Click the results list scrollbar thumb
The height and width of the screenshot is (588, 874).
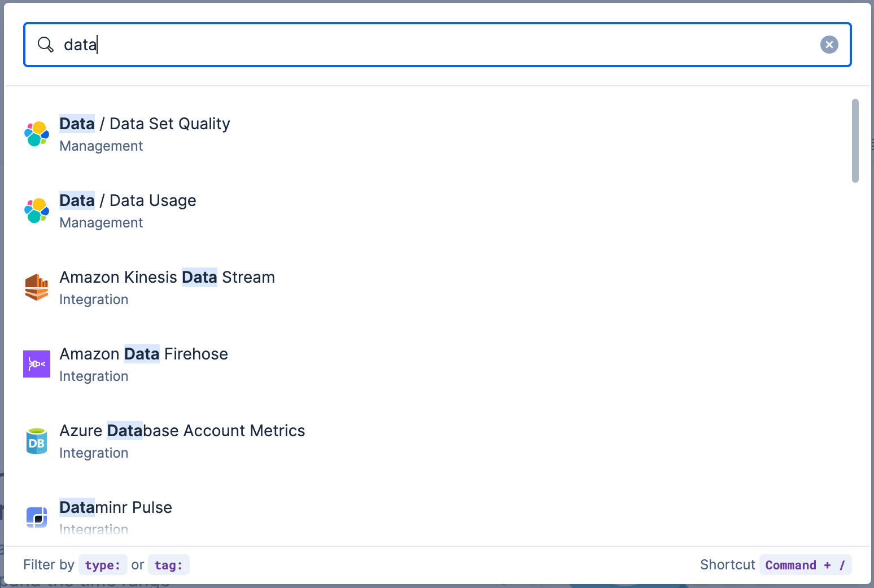pos(855,141)
